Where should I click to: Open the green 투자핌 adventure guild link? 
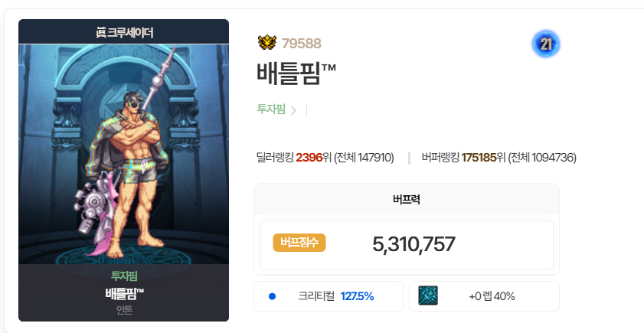(271, 109)
